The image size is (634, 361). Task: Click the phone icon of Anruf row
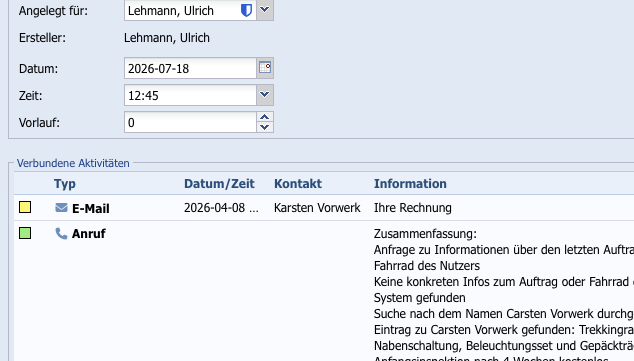pos(61,233)
